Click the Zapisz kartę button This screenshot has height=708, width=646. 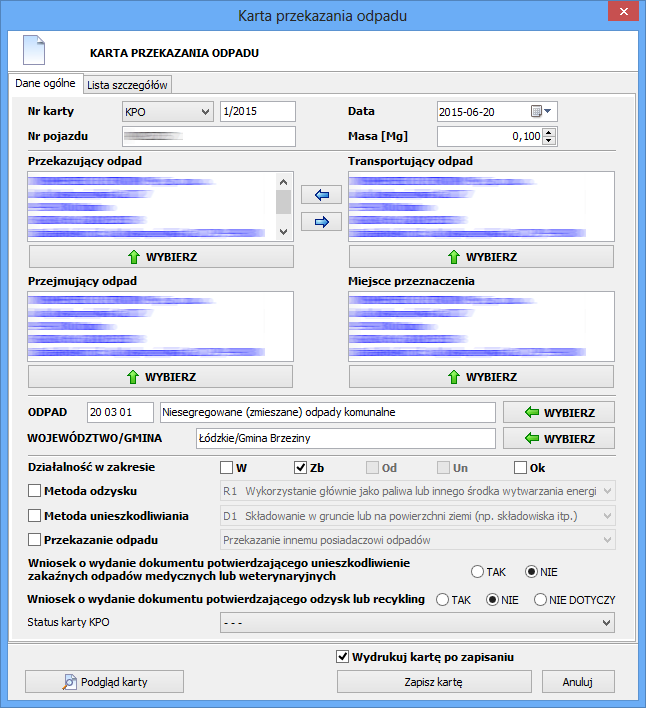(x=433, y=682)
